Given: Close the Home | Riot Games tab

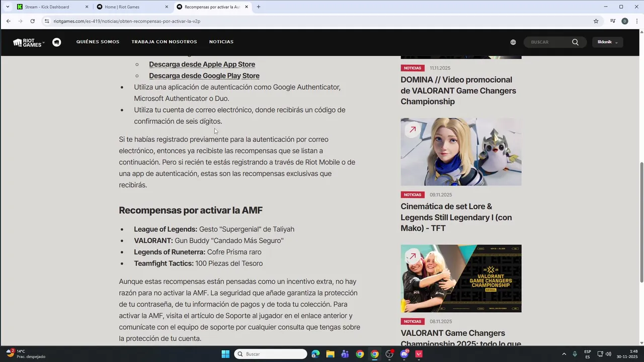Looking at the screenshot, I should tap(167, 7).
